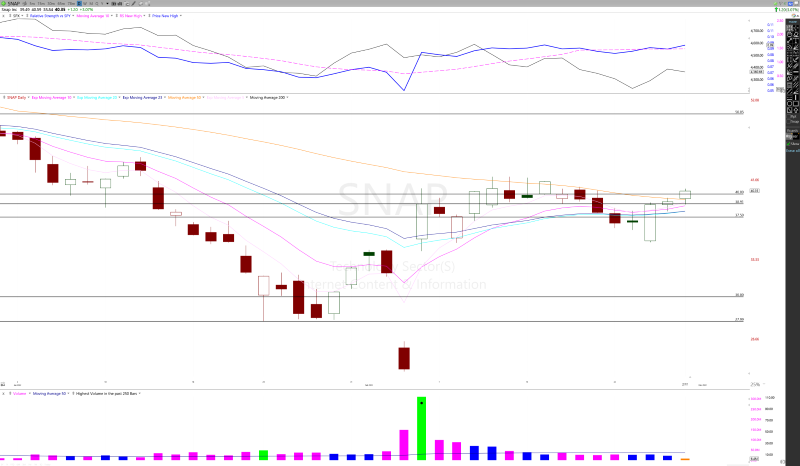Select the ellipse drawing tool
This screenshot has height=466, width=800.
[790, 104]
